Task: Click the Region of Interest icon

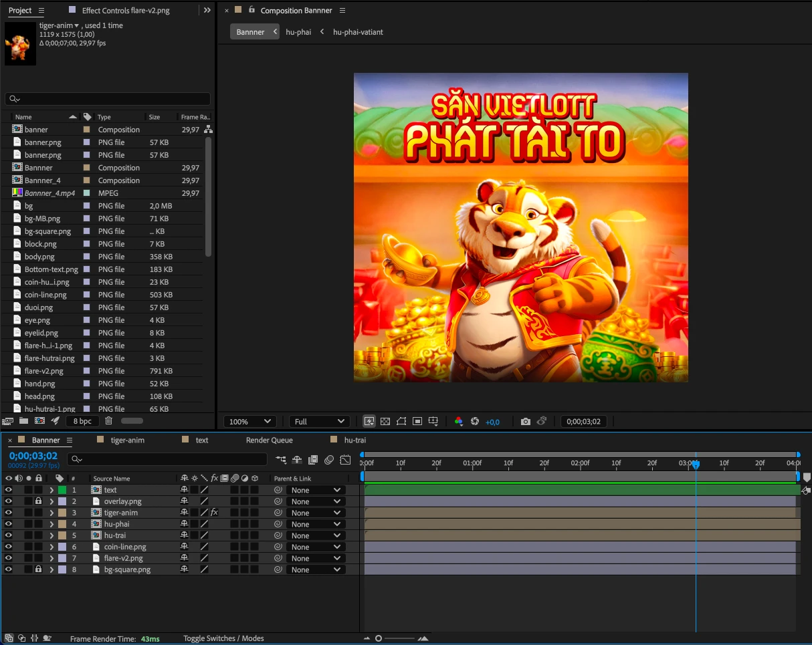Action: 417,421
